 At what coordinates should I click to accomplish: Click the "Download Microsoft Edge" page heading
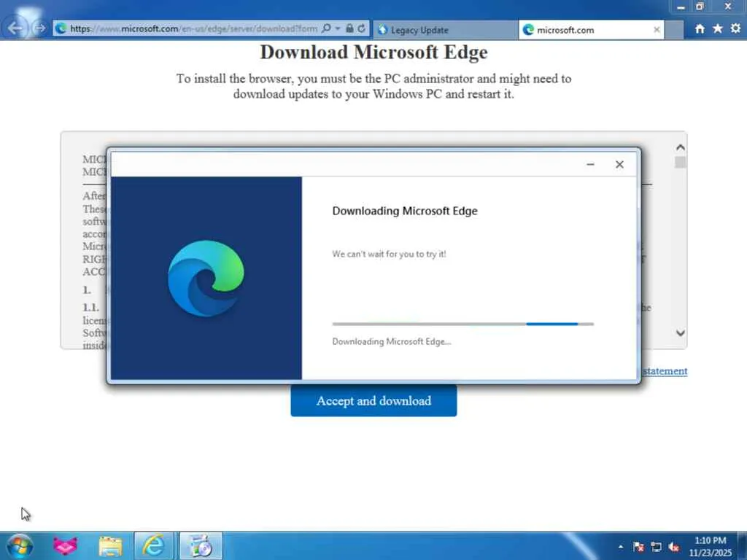[x=373, y=52]
